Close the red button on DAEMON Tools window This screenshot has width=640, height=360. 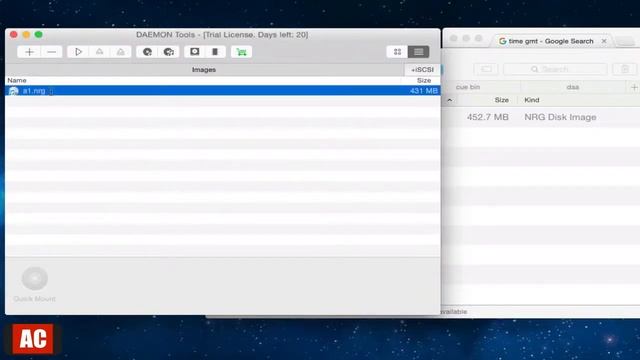tap(13, 35)
